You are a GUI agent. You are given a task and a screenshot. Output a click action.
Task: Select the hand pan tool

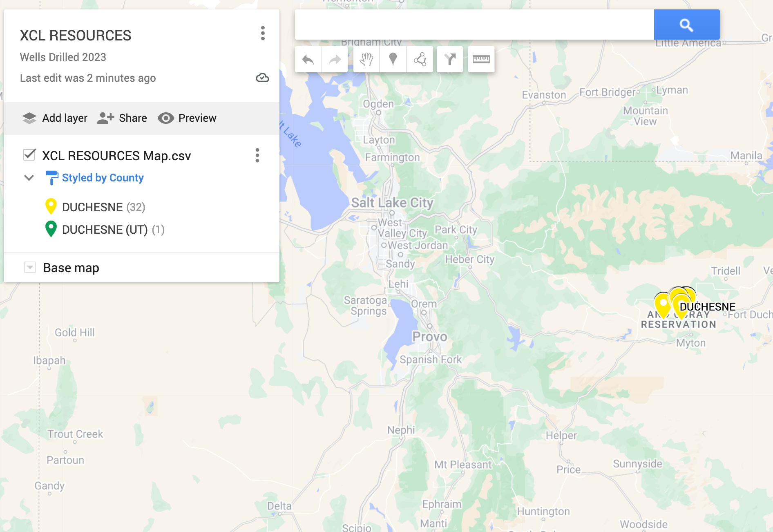click(366, 60)
